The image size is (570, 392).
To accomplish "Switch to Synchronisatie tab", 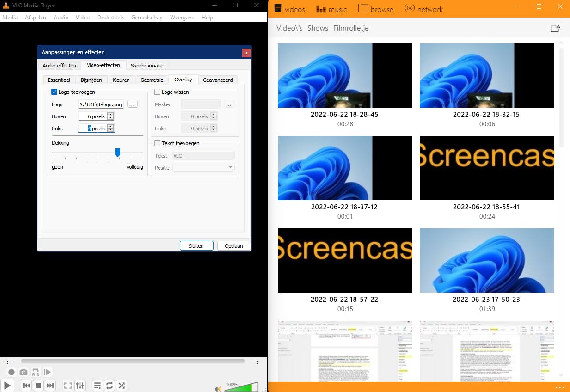I will coord(147,66).
